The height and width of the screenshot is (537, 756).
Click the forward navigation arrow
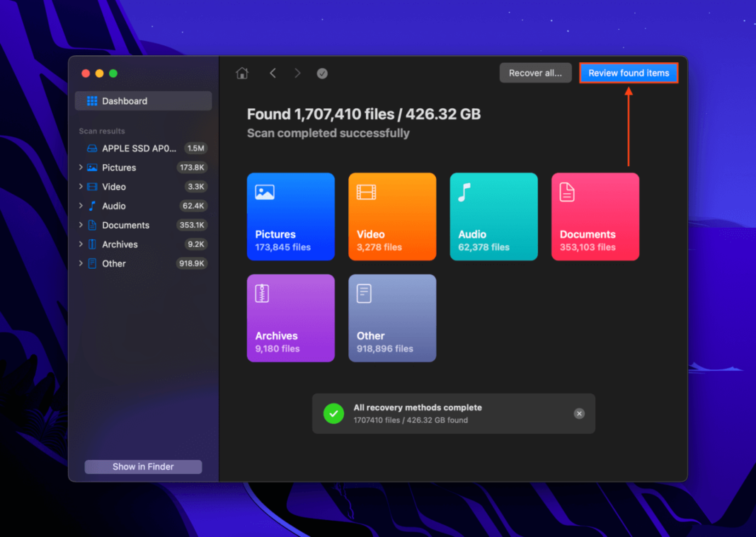pyautogui.click(x=297, y=73)
